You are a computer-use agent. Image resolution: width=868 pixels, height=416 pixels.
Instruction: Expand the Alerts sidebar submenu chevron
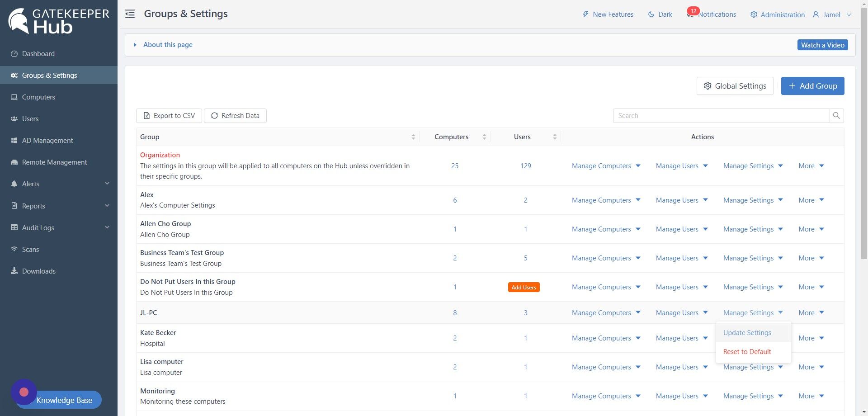107,184
